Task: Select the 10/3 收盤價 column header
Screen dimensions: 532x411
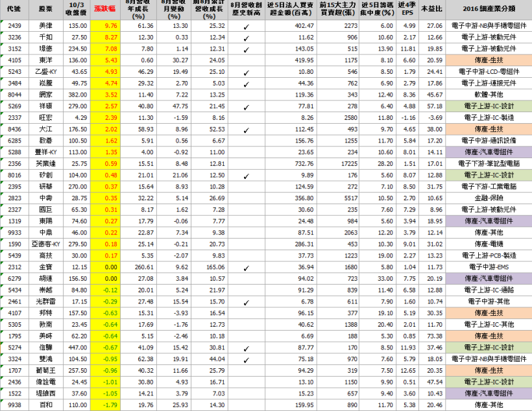Action: pos(77,9)
